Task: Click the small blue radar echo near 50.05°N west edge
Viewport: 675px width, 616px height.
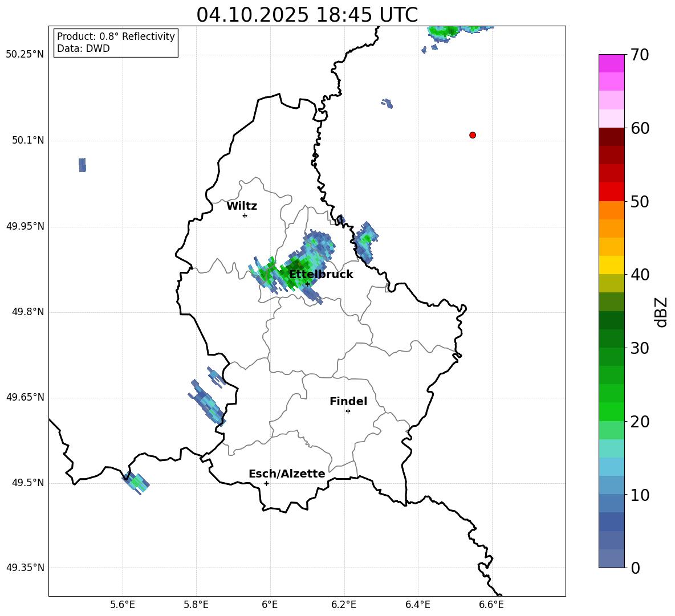Action: click(x=82, y=165)
